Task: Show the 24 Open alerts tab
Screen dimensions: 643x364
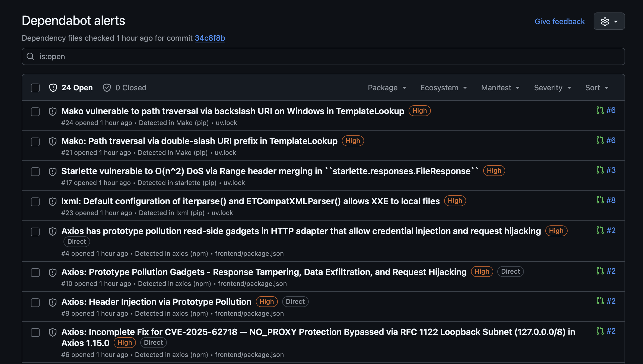Action: point(71,88)
